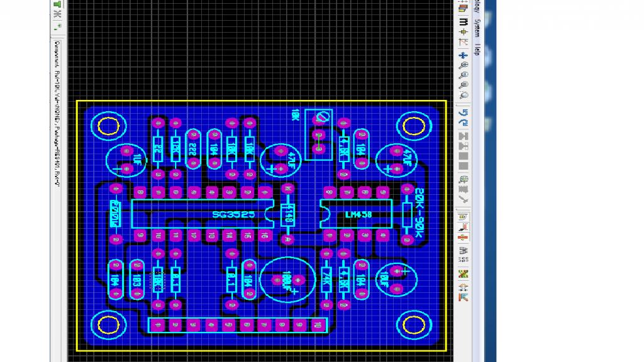Select the 4148 diode between the ICs
The height and width of the screenshot is (362, 644).
(x=287, y=214)
